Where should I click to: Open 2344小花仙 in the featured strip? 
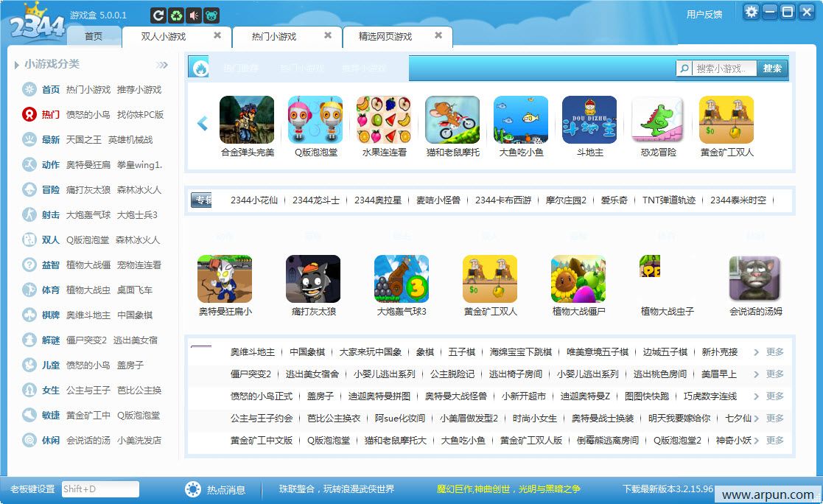(x=254, y=200)
